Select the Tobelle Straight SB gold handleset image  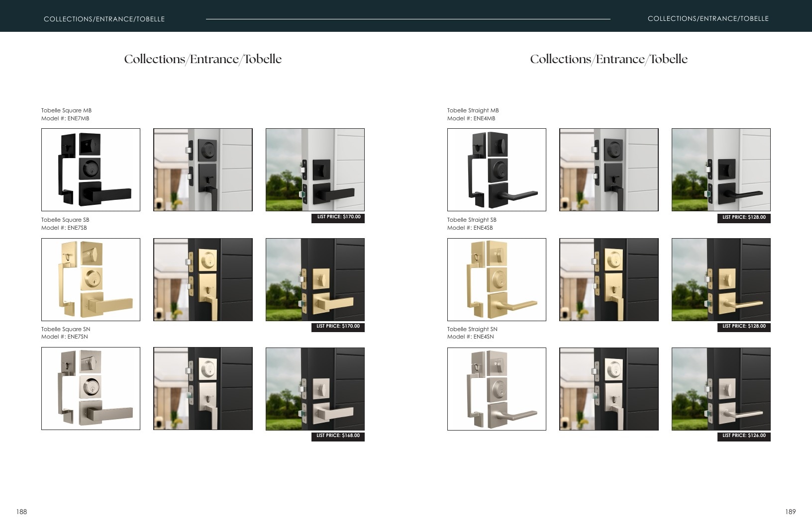(497, 279)
